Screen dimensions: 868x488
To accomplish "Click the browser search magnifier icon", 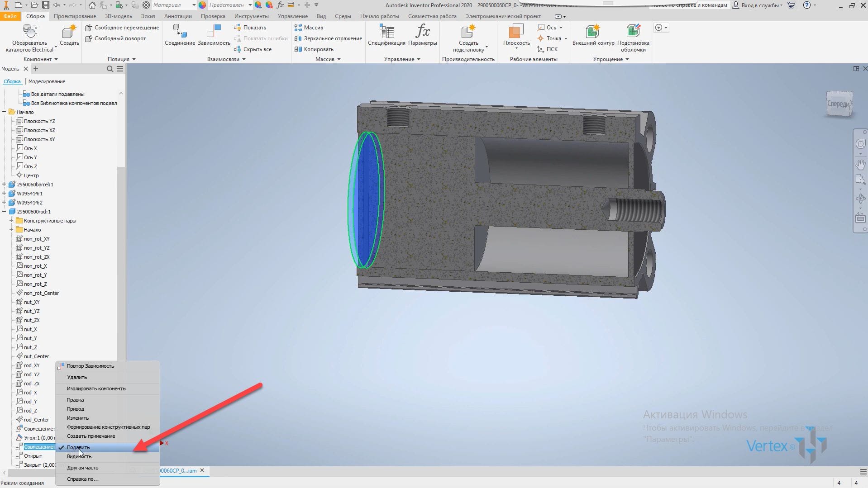I will pyautogui.click(x=110, y=69).
